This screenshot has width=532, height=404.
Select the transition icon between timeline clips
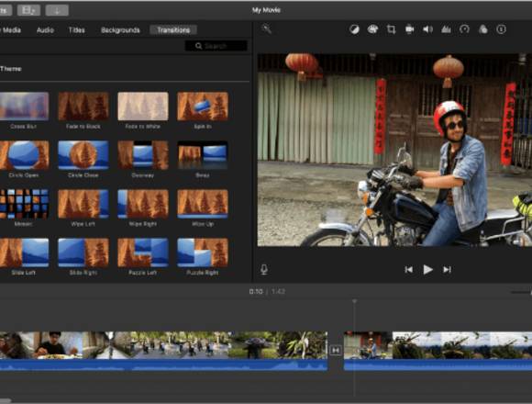point(335,350)
